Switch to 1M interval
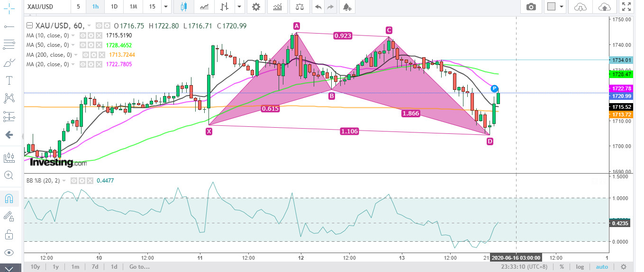The width and height of the screenshot is (644, 272). pos(133,7)
